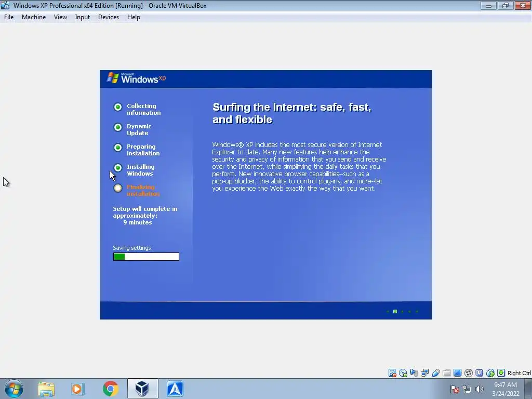Click the VirtualBox window title bar icon

click(5, 5)
